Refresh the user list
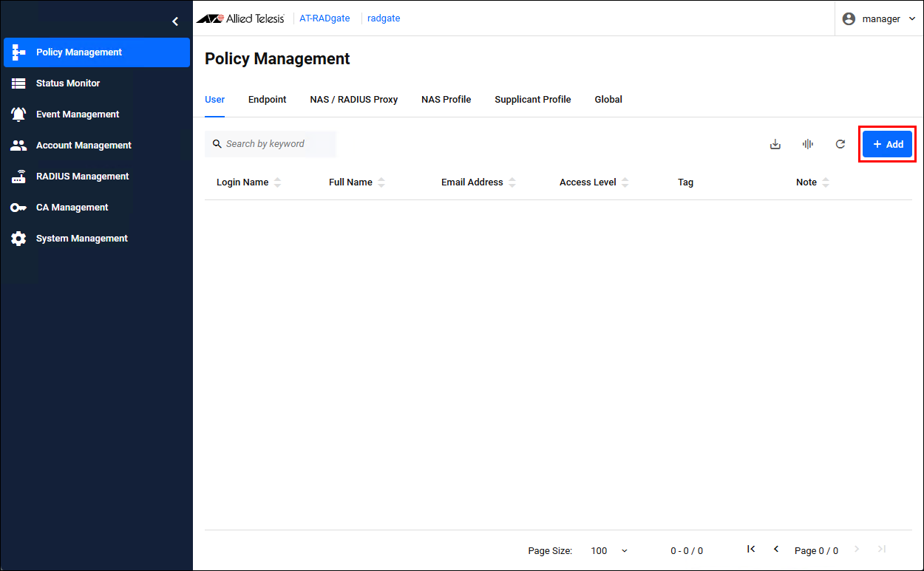 [x=840, y=144]
